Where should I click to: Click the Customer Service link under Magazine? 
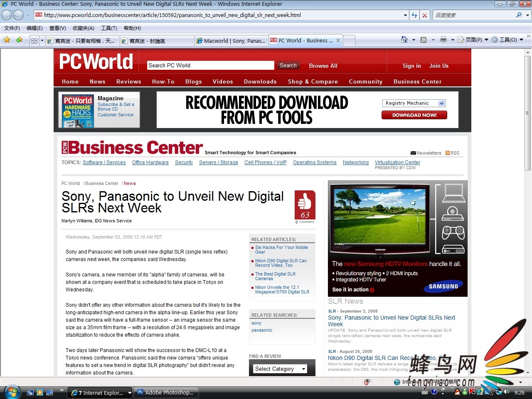(116, 115)
